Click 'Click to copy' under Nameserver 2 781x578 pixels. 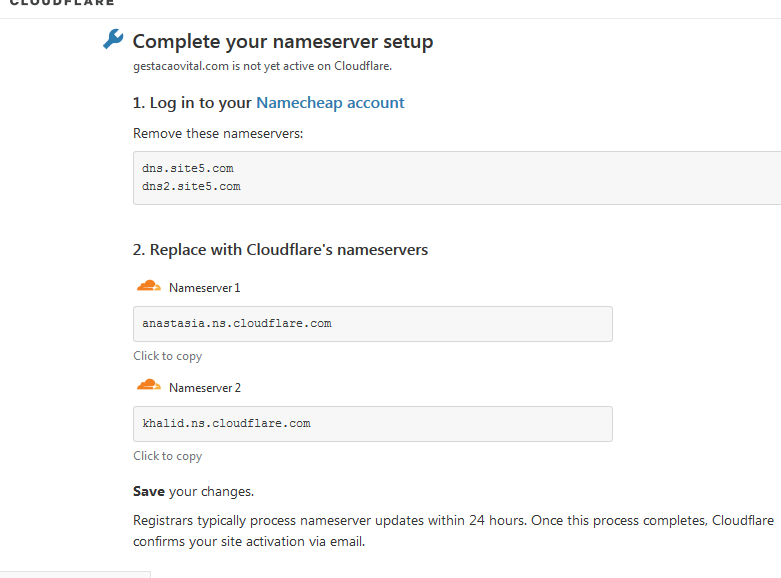[167, 456]
